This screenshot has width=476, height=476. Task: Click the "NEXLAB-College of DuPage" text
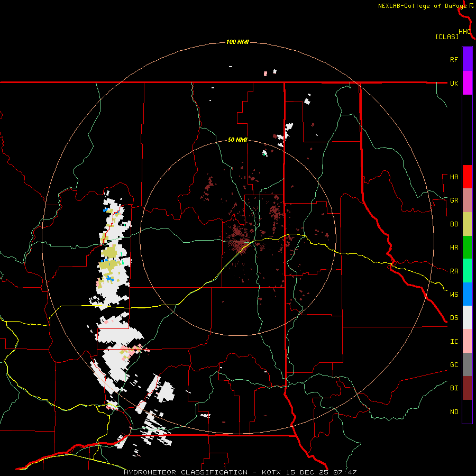click(x=422, y=6)
